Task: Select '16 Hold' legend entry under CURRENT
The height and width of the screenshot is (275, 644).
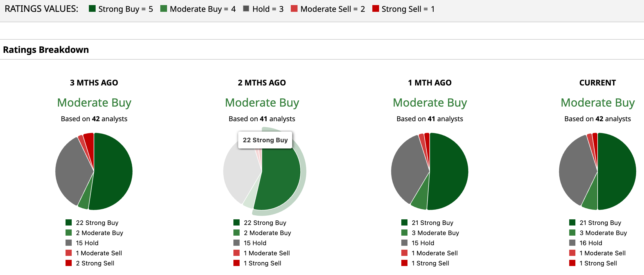Action: [x=591, y=243]
